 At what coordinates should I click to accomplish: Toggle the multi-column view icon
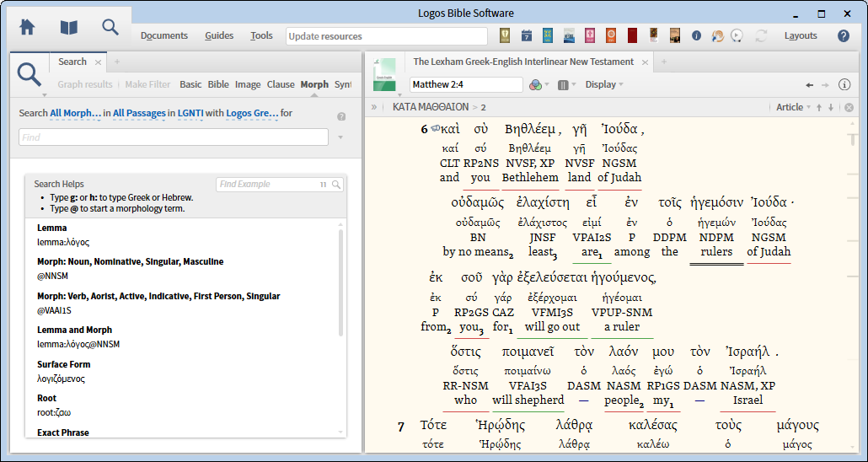tap(563, 84)
